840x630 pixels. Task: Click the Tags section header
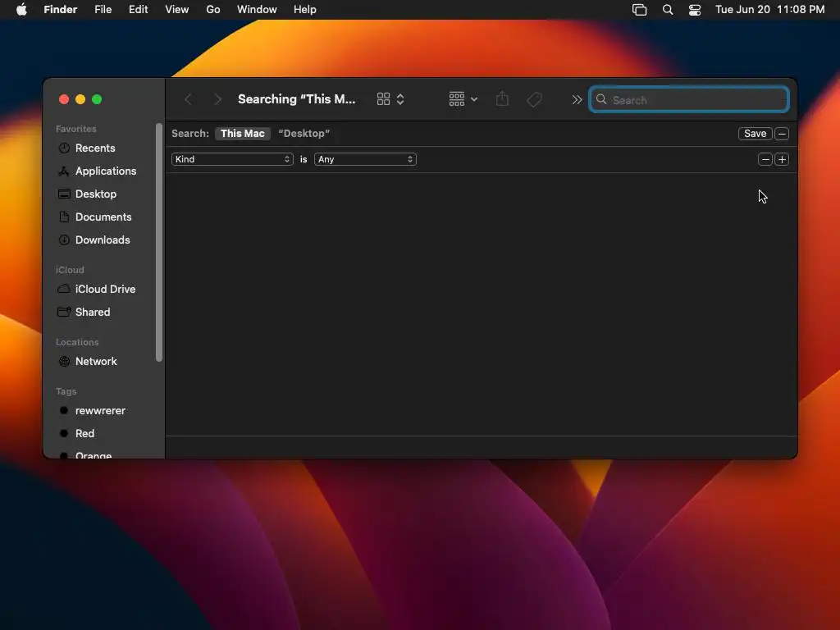click(x=66, y=391)
